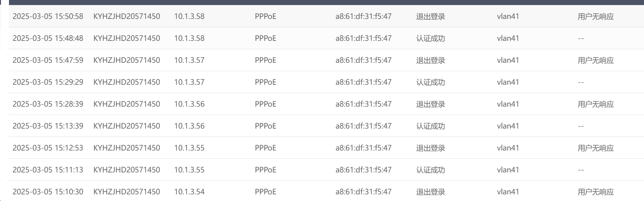Click vlan41 in the 15:11:13 row
The width and height of the screenshot is (644, 201).
pos(508,170)
